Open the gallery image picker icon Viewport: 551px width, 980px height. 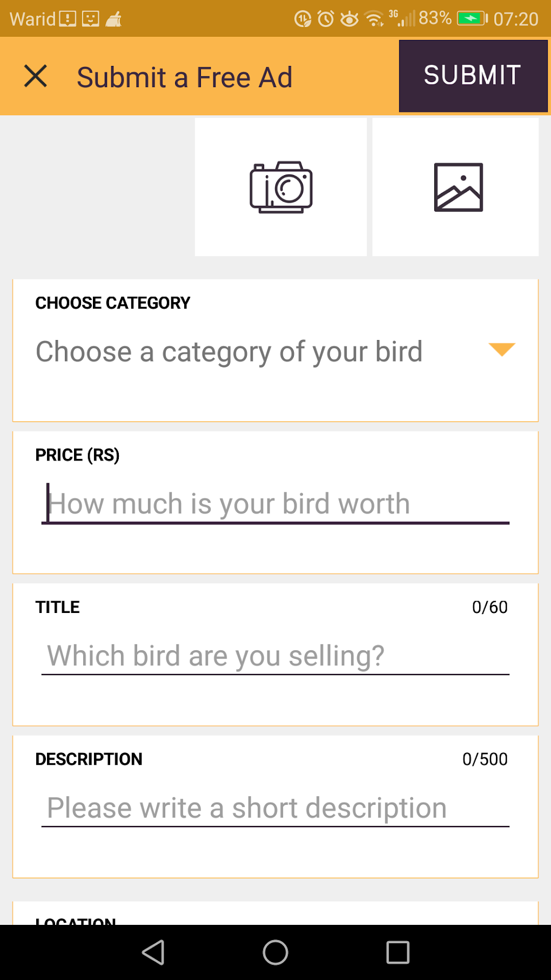[458, 187]
